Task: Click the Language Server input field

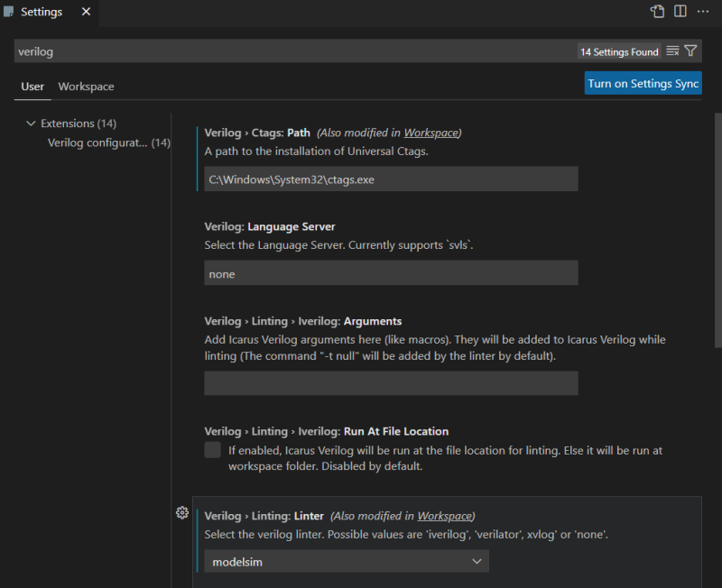Action: tap(391, 273)
